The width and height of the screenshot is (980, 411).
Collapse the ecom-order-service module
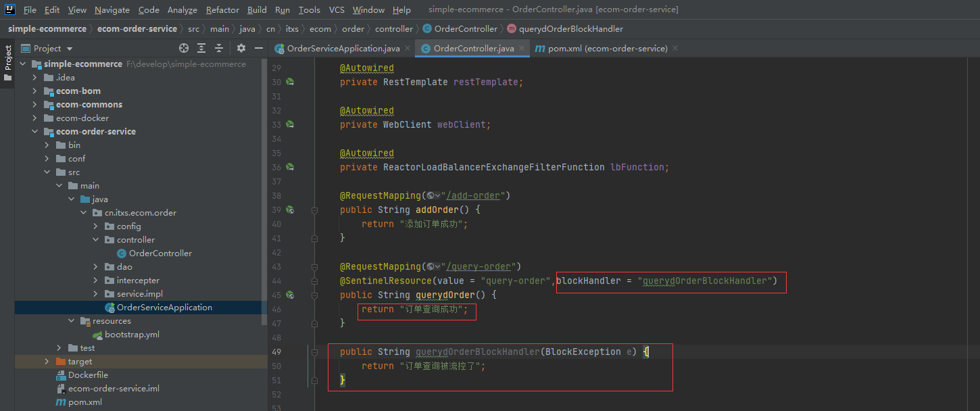(34, 131)
